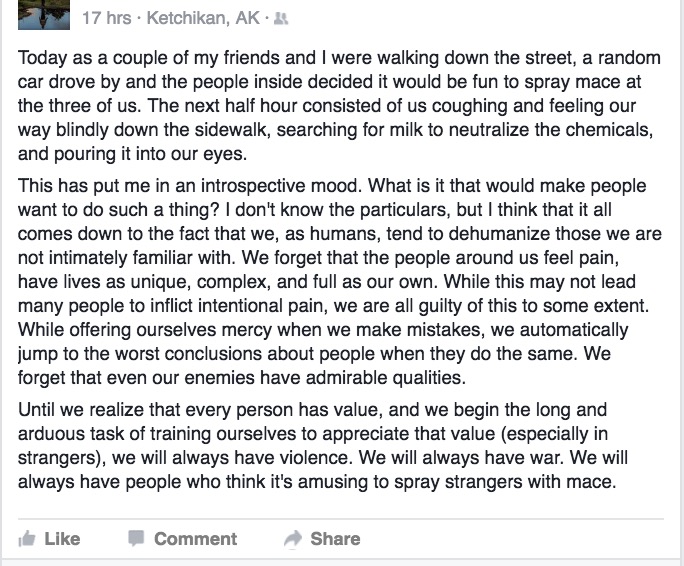Open the poster's profile picture thumbnail
Screen dimensions: 684x566
click(x=44, y=15)
